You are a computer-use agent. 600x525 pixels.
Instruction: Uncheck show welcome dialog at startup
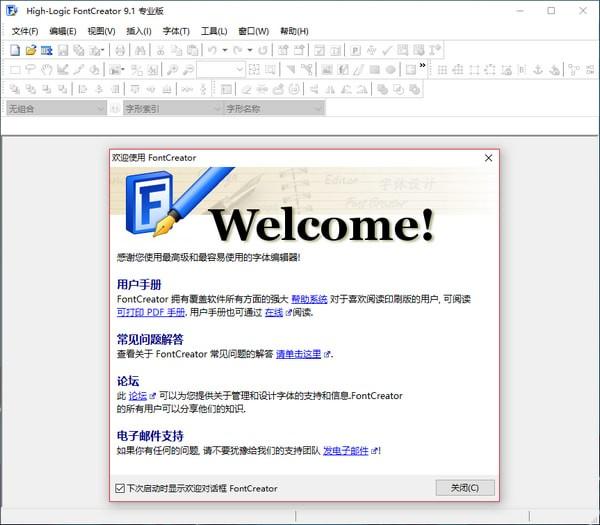120,488
